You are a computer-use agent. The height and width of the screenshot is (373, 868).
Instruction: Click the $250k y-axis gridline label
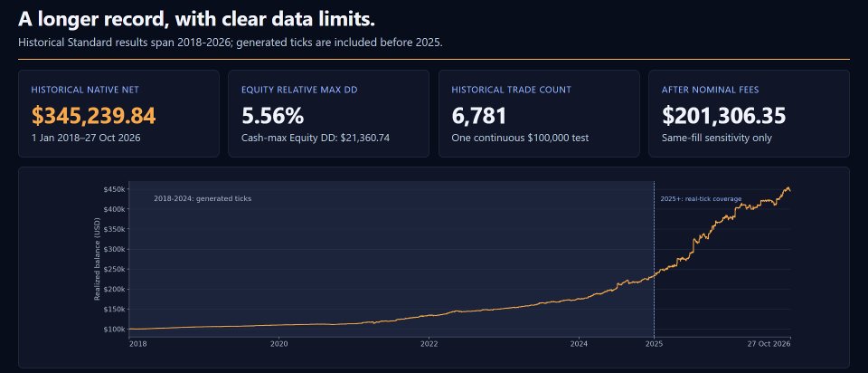(114, 270)
